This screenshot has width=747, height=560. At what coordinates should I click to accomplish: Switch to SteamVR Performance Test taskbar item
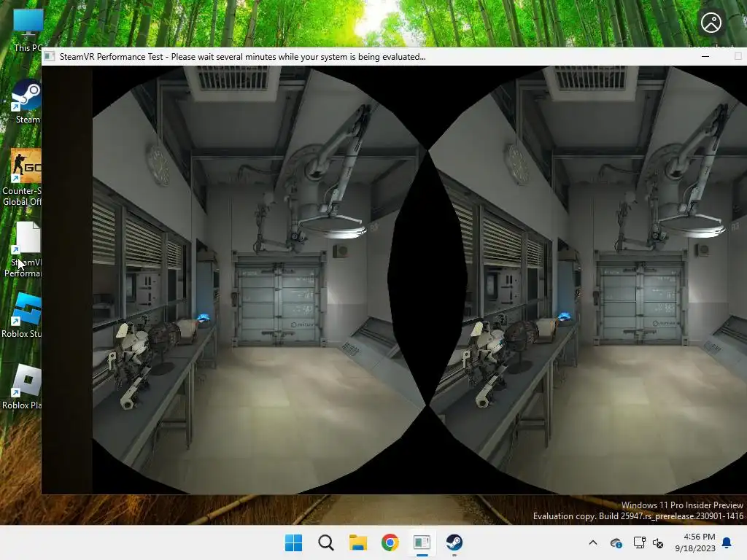click(x=422, y=542)
